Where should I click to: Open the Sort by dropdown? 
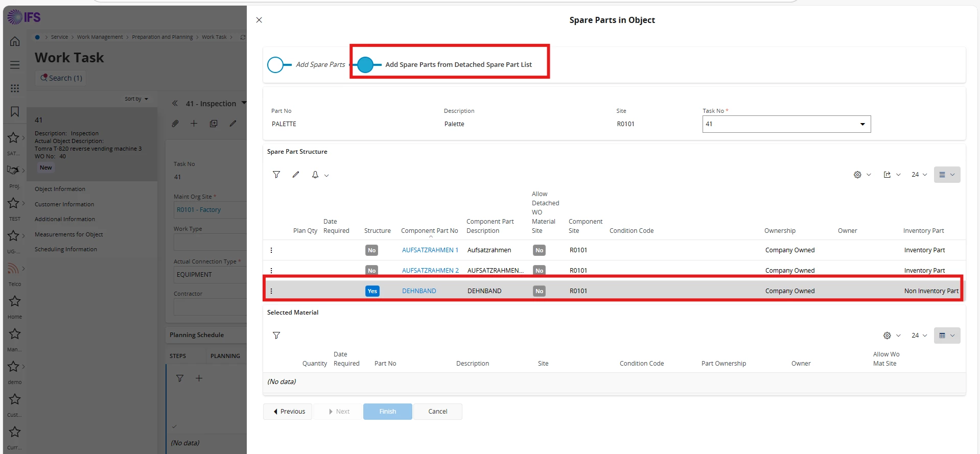pos(136,99)
